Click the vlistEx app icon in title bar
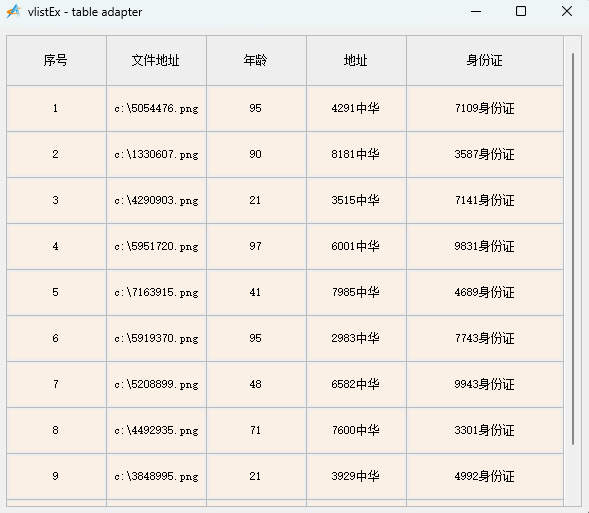This screenshot has height=513, width=589. point(14,11)
